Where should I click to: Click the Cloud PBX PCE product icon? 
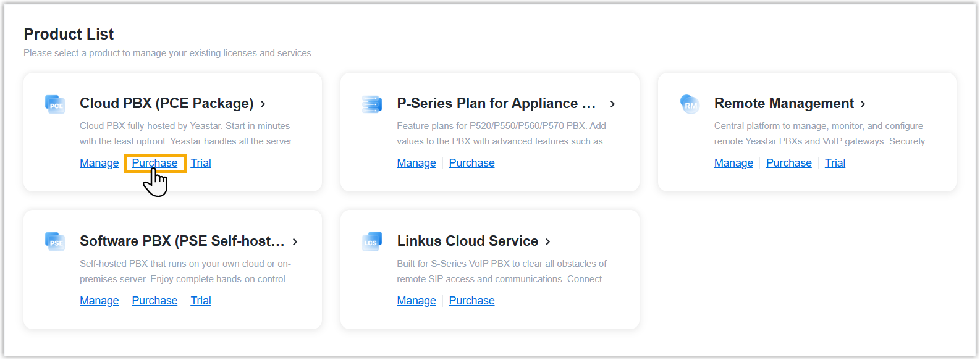[x=55, y=104]
